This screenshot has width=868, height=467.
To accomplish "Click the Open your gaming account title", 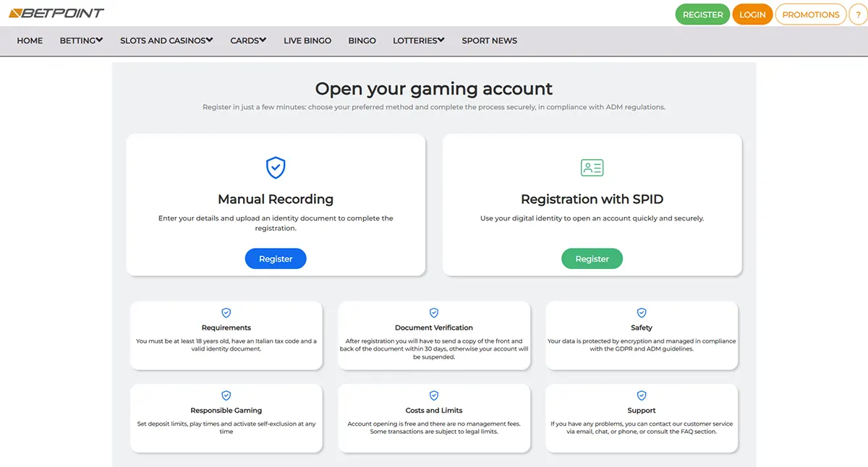I will pyautogui.click(x=434, y=89).
